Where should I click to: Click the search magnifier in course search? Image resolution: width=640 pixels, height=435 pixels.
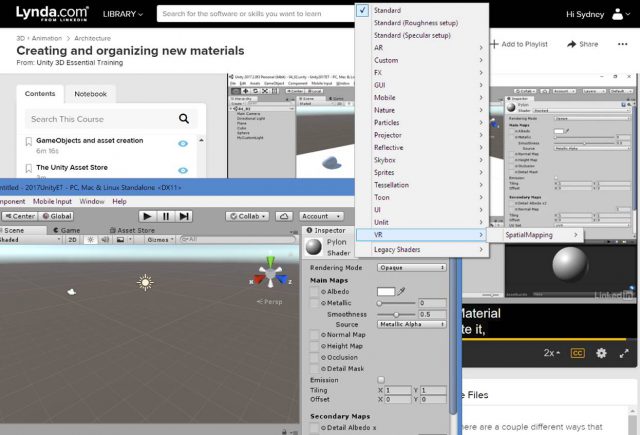click(184, 119)
